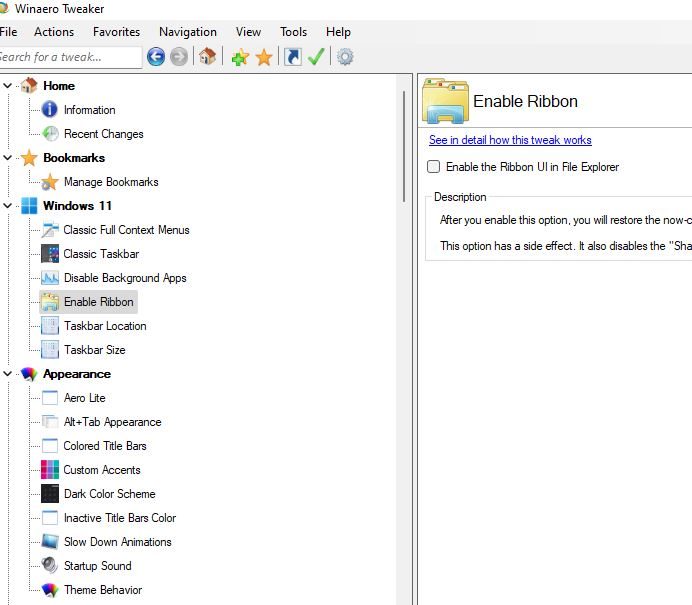Click the tree panel vertical scrollbar thumb
Viewport: 692px width, 605px height.
pyautogui.click(x=404, y=147)
